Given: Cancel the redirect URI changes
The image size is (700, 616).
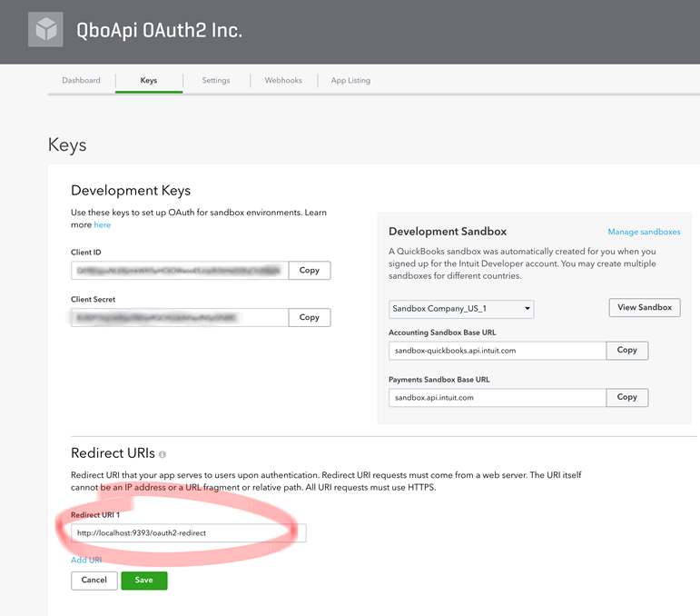Looking at the screenshot, I should click(x=94, y=581).
